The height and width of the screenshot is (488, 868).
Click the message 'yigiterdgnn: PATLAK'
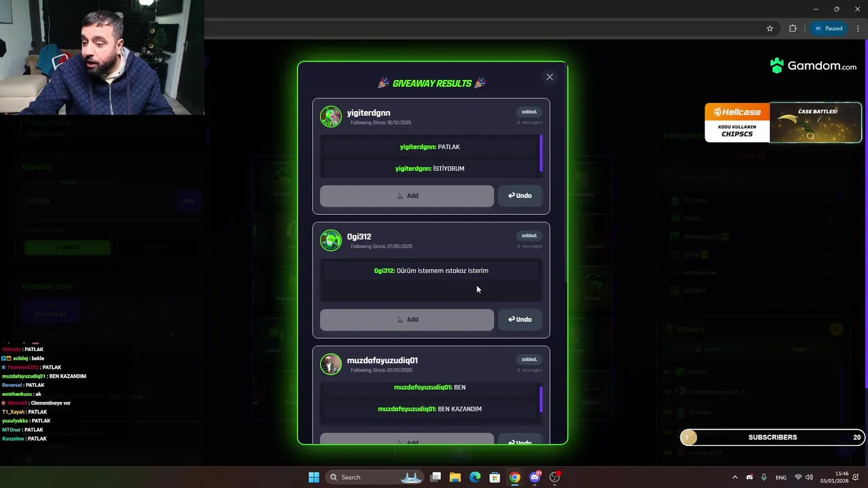pos(430,147)
